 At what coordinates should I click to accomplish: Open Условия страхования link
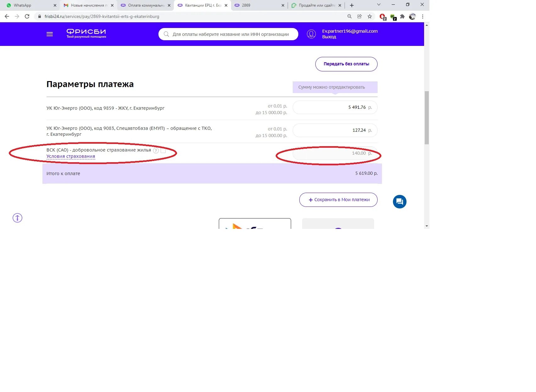[71, 156]
